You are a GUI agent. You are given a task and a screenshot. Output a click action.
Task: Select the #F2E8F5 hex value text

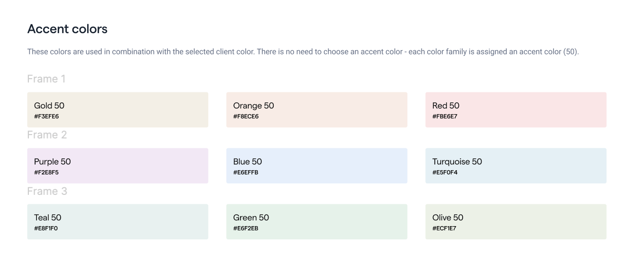[46, 173]
